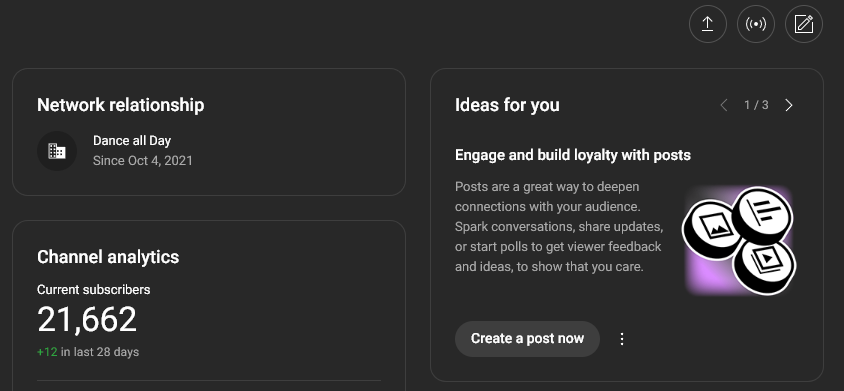
Task: Click the Create a post now button
Action: (527, 339)
